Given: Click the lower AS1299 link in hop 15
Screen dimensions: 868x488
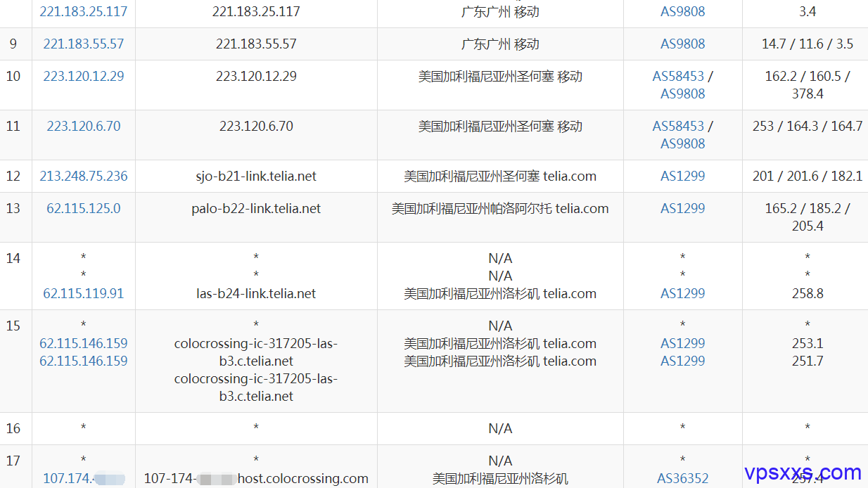Looking at the screenshot, I should [682, 361].
